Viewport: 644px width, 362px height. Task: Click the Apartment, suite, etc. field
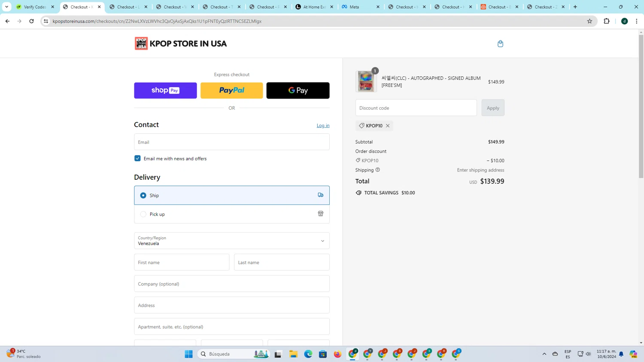tap(232, 326)
